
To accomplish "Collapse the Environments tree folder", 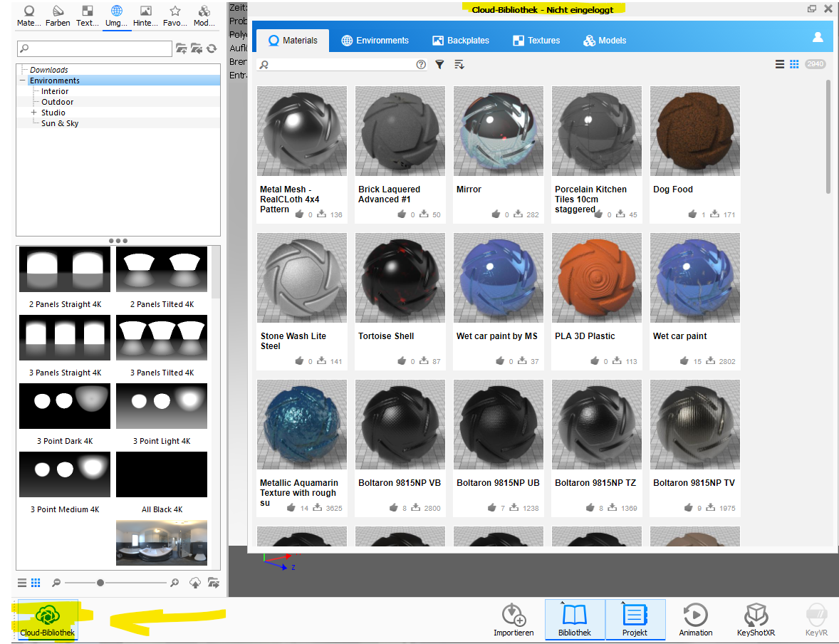I will point(23,80).
